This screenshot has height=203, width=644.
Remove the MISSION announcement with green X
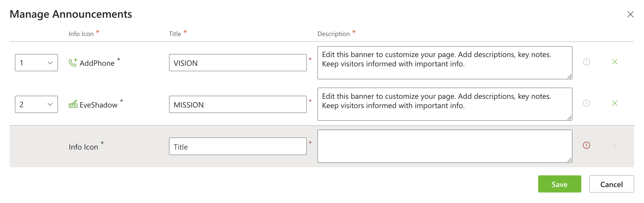(614, 103)
